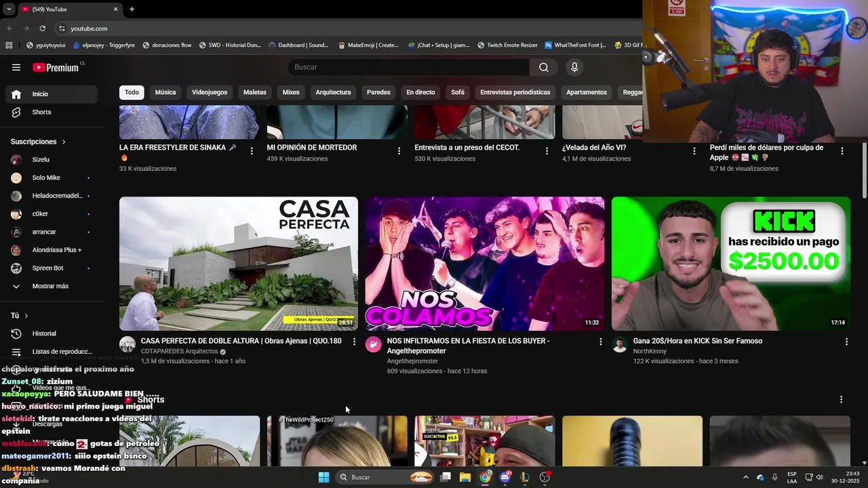Screen dimensions: 868x488
Task: Play the NOS COLAMOS video thumbnail
Action: tap(485, 264)
